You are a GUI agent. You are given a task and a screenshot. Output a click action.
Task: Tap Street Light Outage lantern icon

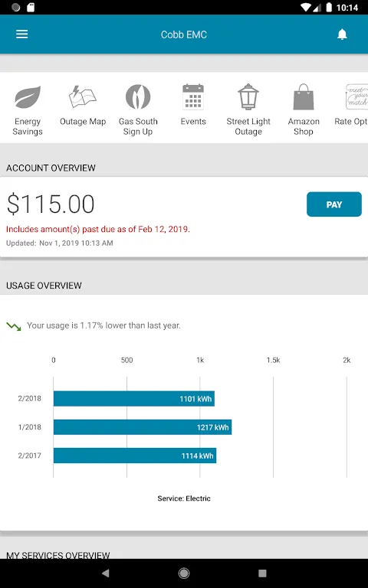click(x=248, y=97)
